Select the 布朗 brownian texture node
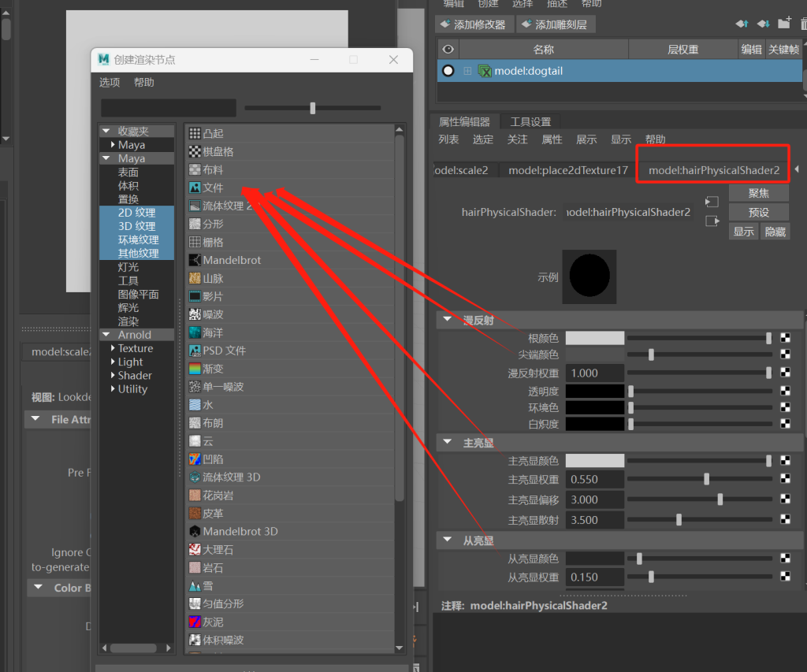The image size is (807, 672). point(290,423)
